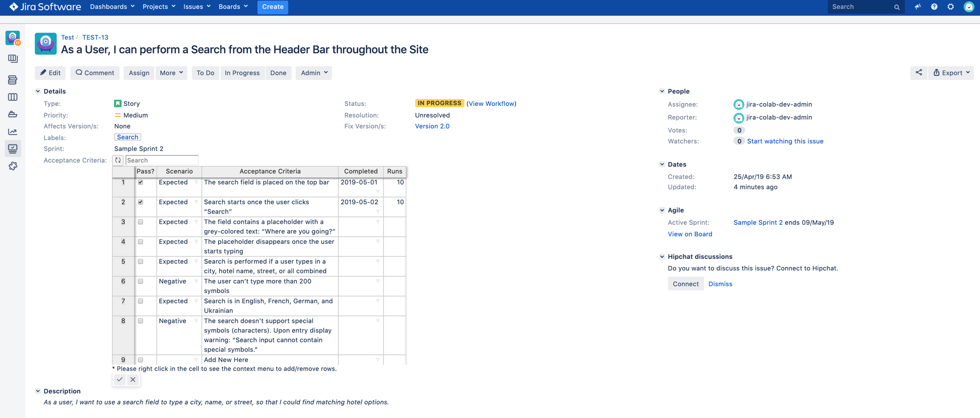980x418 pixels.
Task: Open the View Workflow link
Action: point(491,104)
